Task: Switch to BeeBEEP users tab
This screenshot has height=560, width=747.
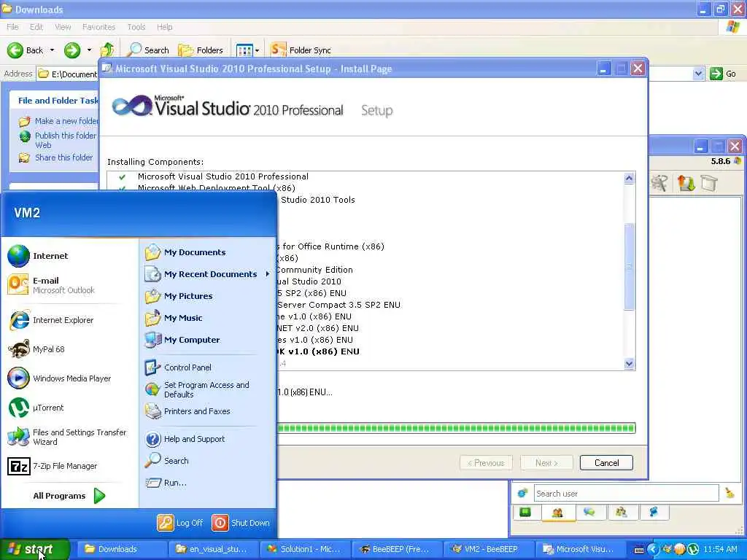Action: [557, 513]
